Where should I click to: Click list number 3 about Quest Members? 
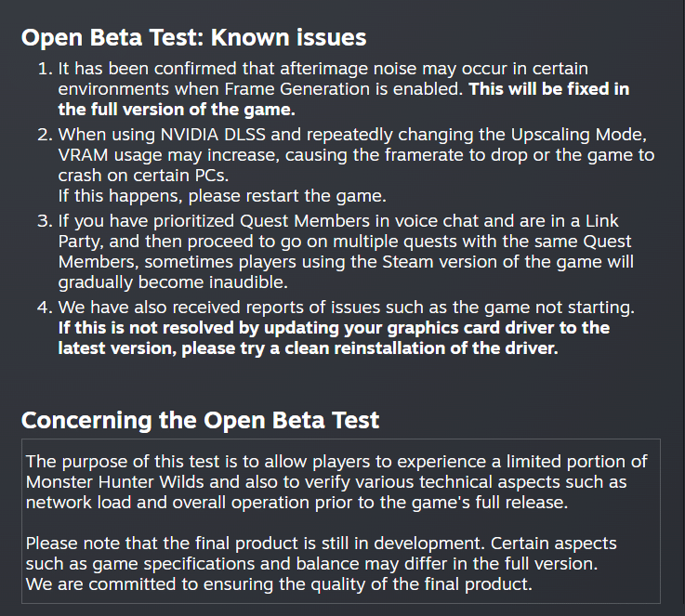click(x=45, y=221)
